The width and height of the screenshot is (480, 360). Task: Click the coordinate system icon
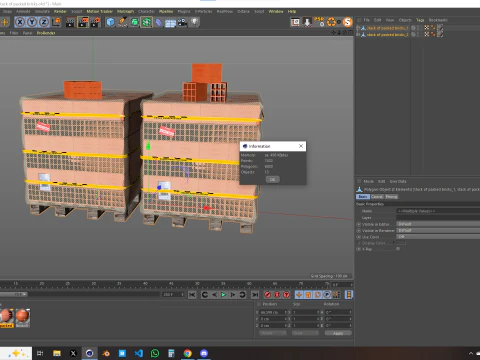coord(57,22)
